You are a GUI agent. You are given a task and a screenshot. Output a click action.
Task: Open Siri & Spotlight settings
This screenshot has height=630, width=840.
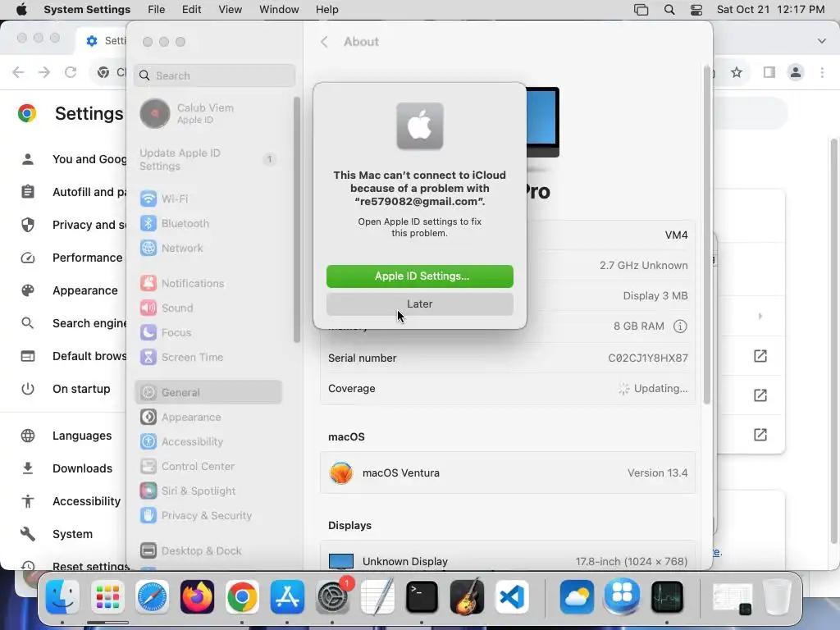pyautogui.click(x=209, y=491)
